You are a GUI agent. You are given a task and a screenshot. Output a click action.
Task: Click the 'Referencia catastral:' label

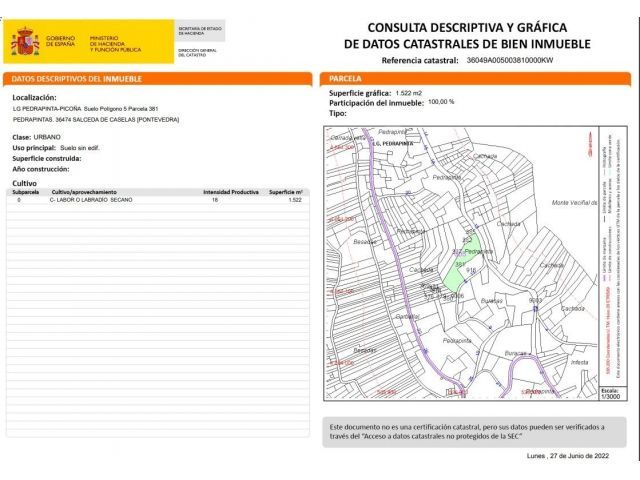tap(420, 60)
